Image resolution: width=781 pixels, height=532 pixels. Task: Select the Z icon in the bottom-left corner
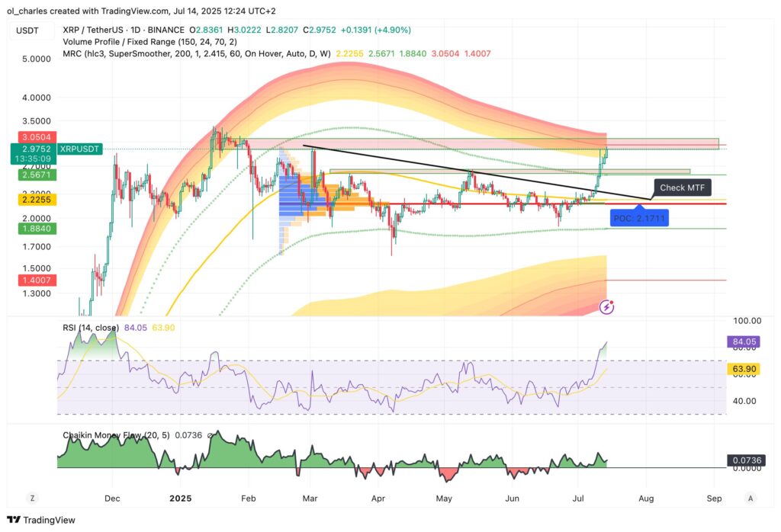[x=32, y=497]
